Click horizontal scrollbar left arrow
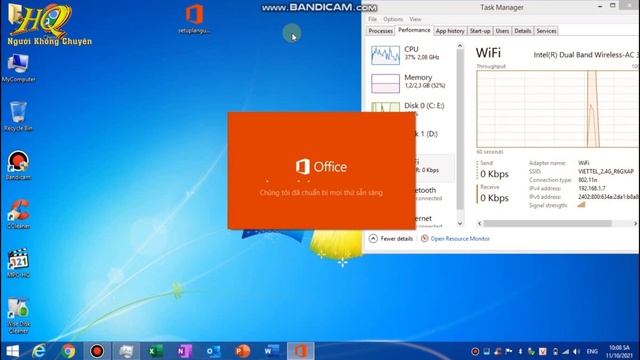The height and width of the screenshot is (360, 640). click(x=480, y=223)
